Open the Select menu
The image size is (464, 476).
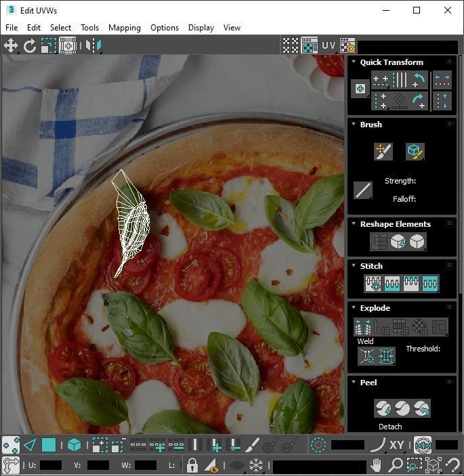point(60,28)
